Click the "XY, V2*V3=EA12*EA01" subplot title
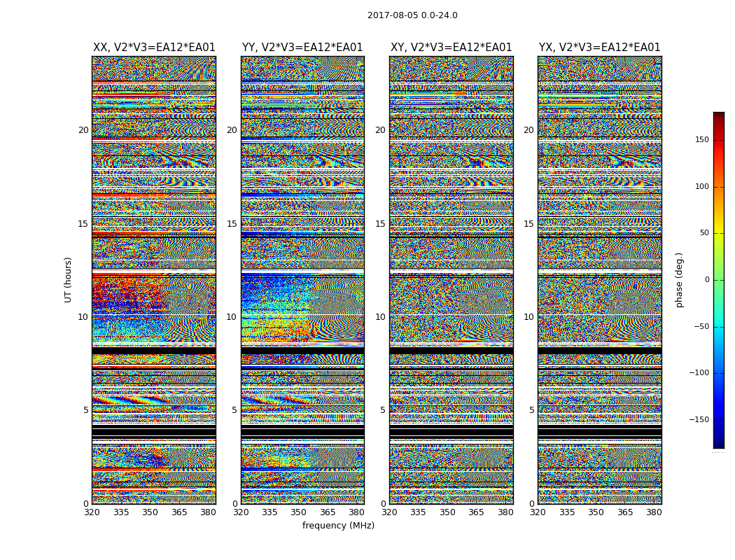Screen dimensions: 735x560 tap(451, 48)
